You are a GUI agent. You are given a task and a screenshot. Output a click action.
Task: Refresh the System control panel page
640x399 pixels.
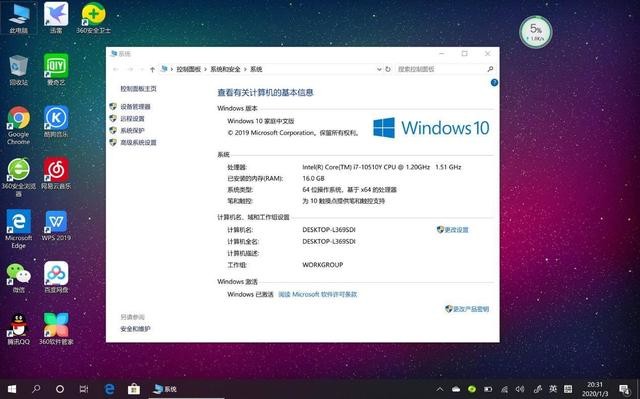point(388,69)
